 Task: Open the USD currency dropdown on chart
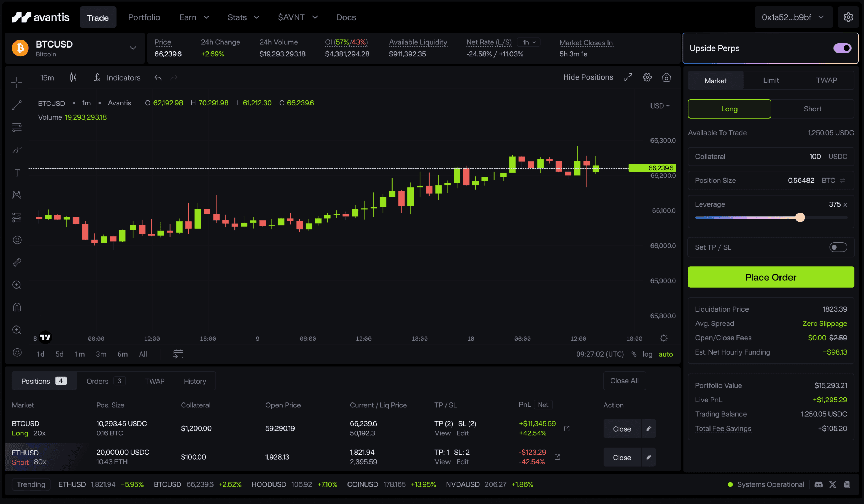pos(660,106)
